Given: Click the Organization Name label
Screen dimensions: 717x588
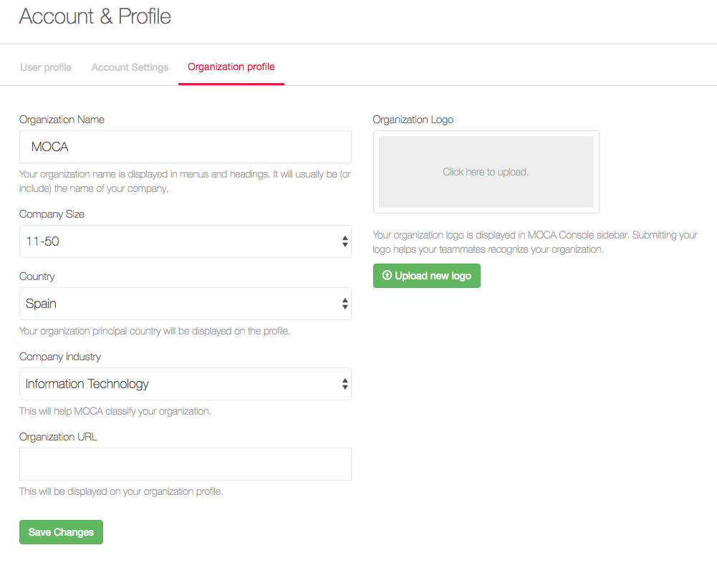Looking at the screenshot, I should point(62,120).
